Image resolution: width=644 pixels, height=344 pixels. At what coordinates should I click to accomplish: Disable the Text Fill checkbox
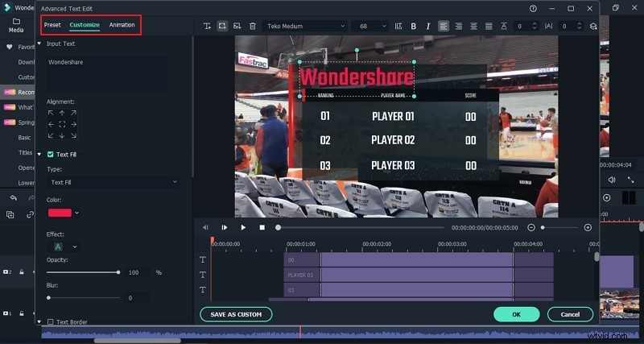pyautogui.click(x=50, y=155)
